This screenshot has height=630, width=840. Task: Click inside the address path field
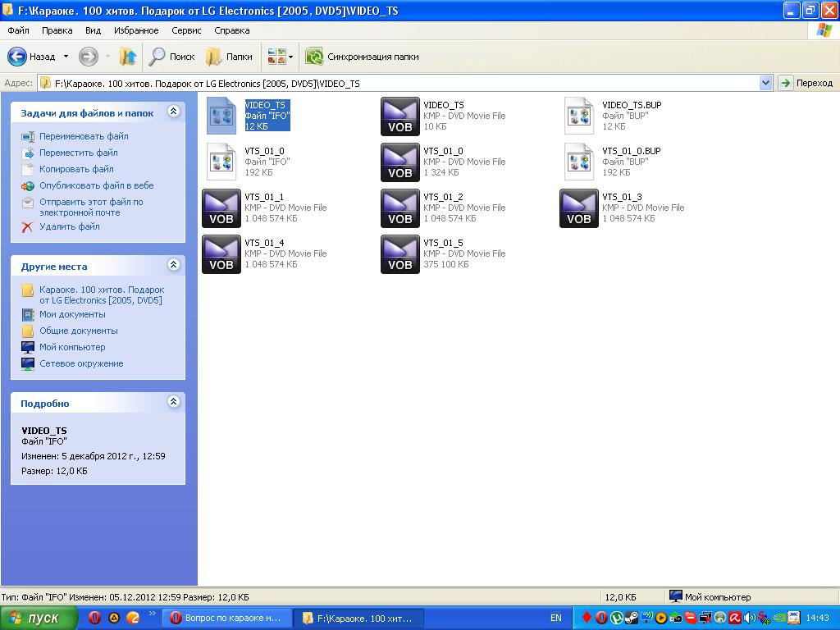(x=410, y=83)
